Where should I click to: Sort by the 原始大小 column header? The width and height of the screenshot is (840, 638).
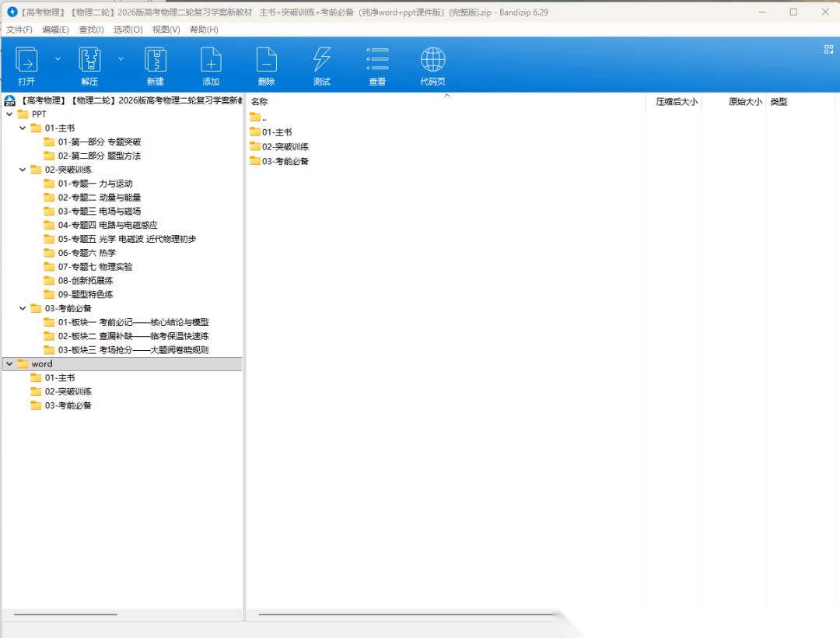coord(744,102)
